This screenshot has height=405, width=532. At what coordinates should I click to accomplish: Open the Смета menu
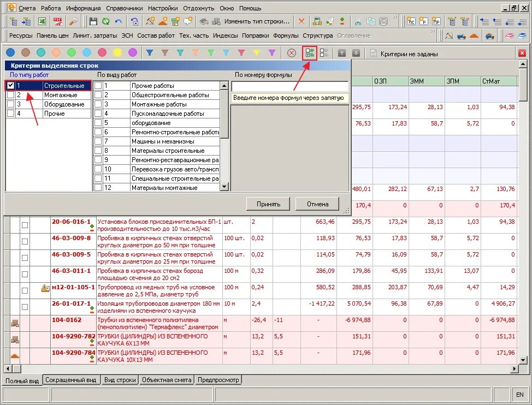(27, 8)
